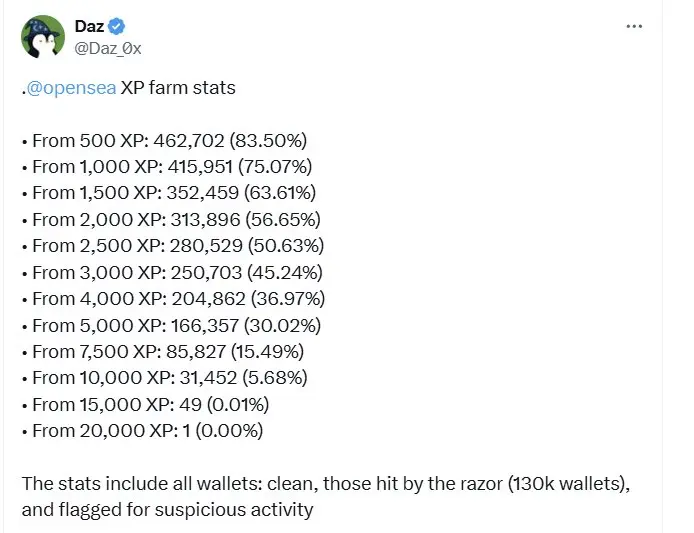
Task: Select the 'From 2,500 XP: 280,529' line
Action: point(173,246)
